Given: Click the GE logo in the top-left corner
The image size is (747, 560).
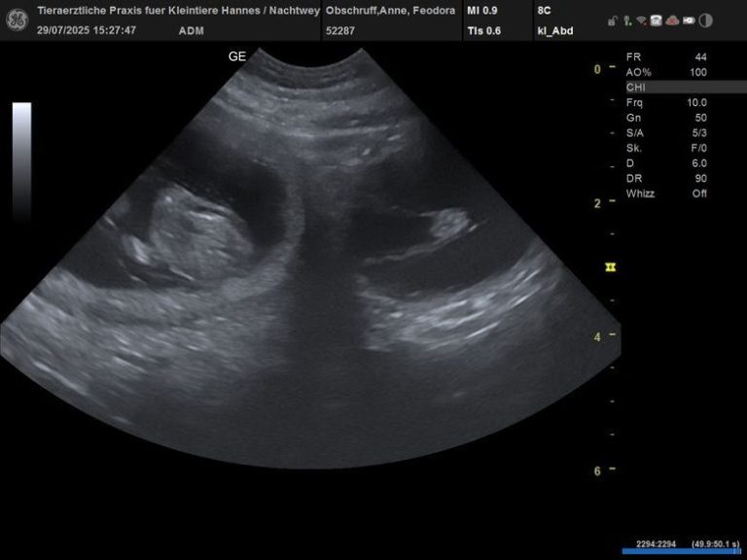Looking at the screenshot, I should (15, 19).
